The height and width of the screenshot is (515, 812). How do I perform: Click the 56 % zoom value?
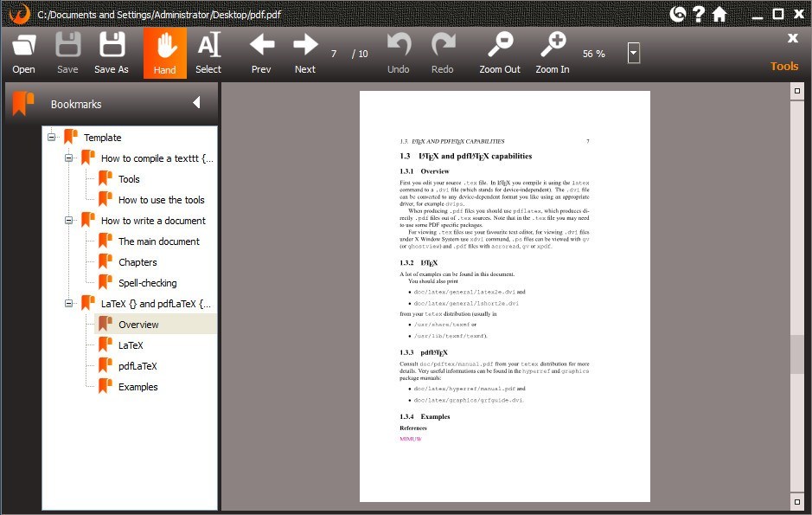[x=593, y=54]
